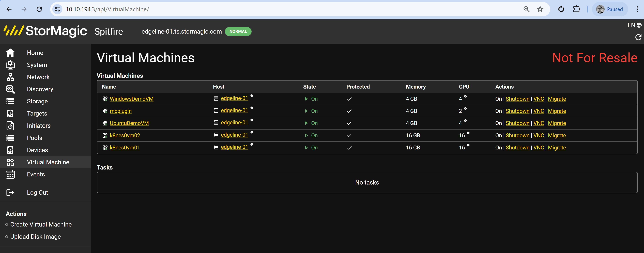
Task: Click the browser address bar URL
Action: pos(107,9)
